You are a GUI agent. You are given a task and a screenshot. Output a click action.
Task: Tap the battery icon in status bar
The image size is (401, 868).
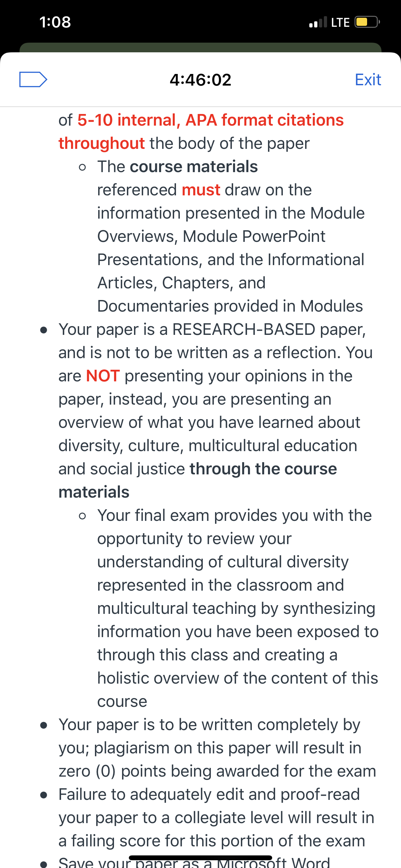point(367,22)
